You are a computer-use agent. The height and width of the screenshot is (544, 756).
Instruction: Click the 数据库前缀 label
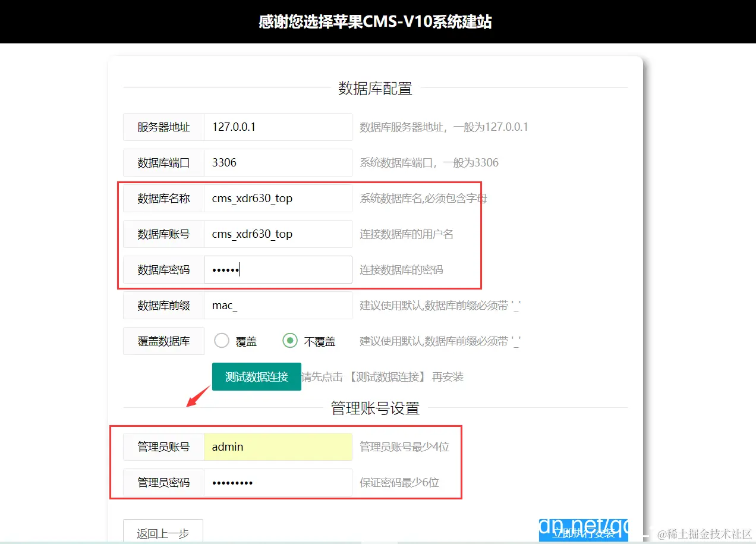pyautogui.click(x=163, y=306)
